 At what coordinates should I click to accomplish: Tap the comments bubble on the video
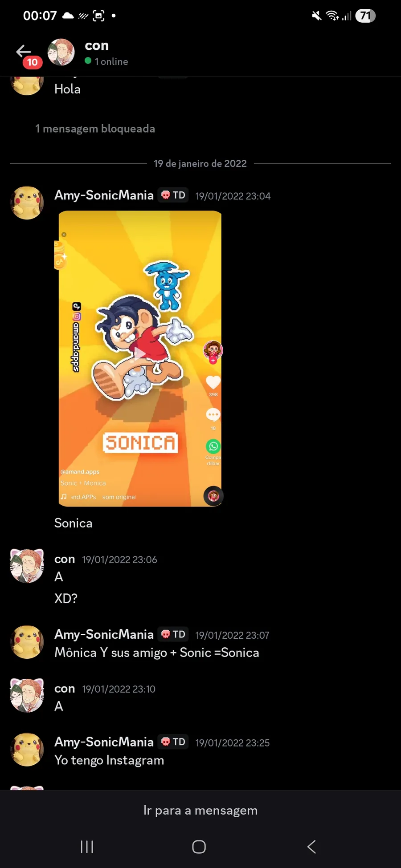[x=213, y=415]
